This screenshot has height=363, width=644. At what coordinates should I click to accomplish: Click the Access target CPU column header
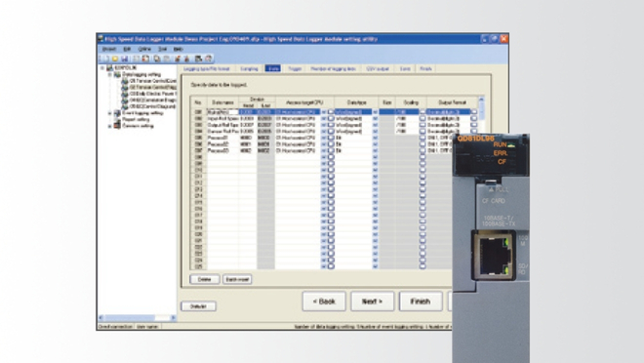(304, 102)
